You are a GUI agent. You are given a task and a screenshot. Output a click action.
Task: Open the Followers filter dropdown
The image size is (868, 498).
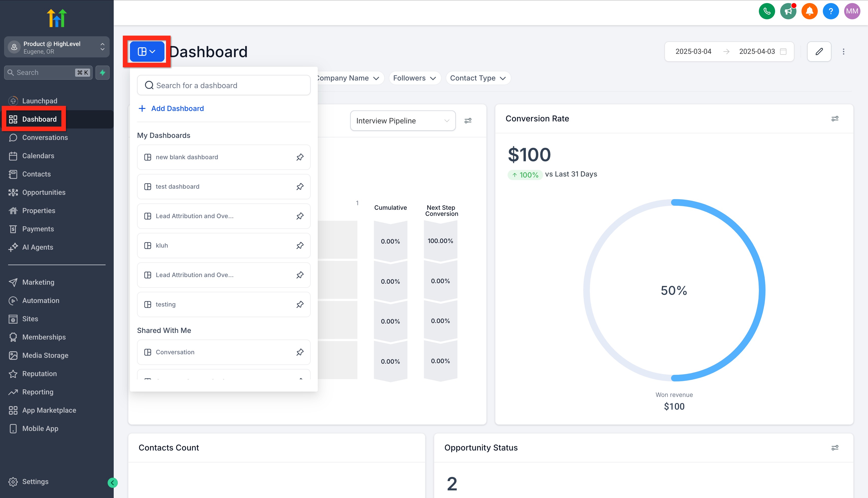point(414,78)
